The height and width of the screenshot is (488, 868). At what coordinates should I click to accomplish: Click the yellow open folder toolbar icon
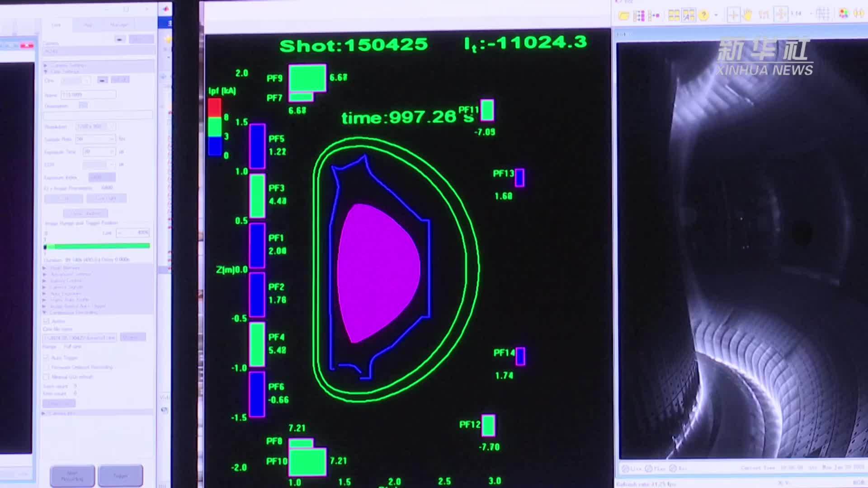(624, 16)
